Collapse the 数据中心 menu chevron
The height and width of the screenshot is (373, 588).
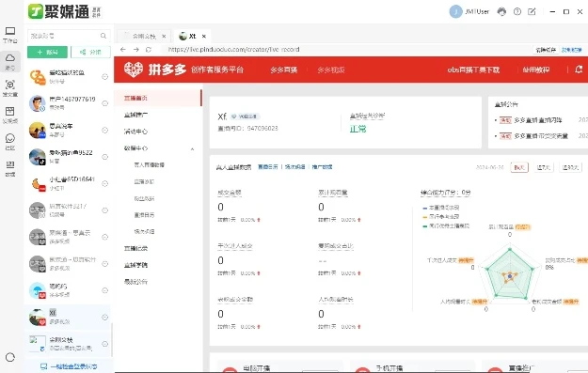click(x=192, y=148)
